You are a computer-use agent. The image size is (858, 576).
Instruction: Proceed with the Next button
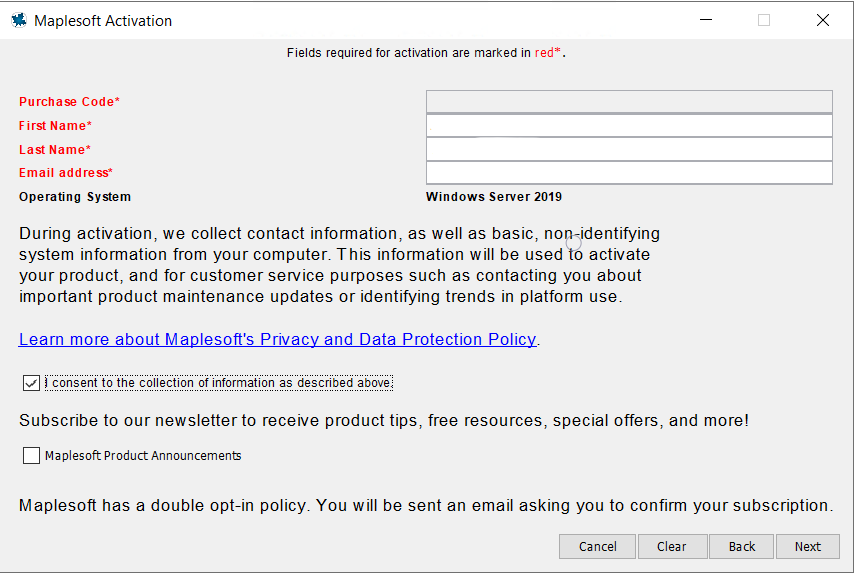point(808,546)
